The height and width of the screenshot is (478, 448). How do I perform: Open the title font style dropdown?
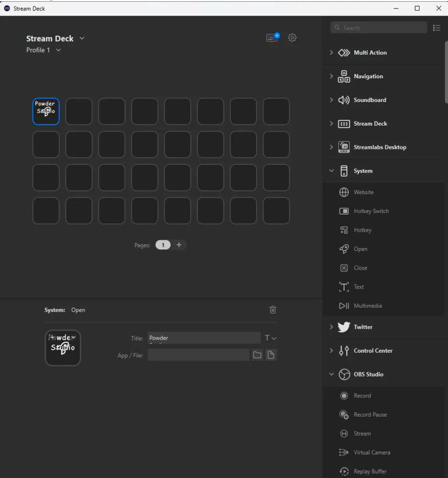click(x=270, y=338)
